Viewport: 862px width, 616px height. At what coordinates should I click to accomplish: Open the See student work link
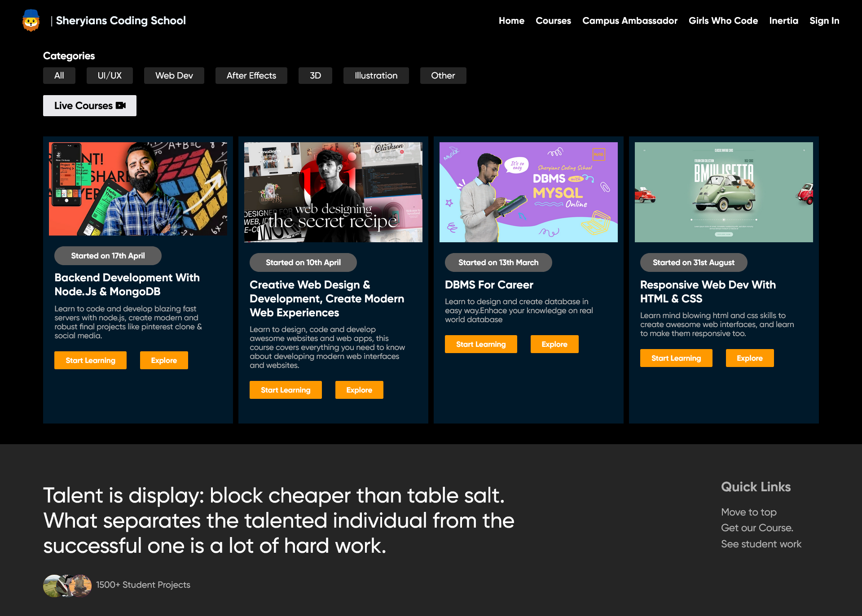(x=761, y=544)
